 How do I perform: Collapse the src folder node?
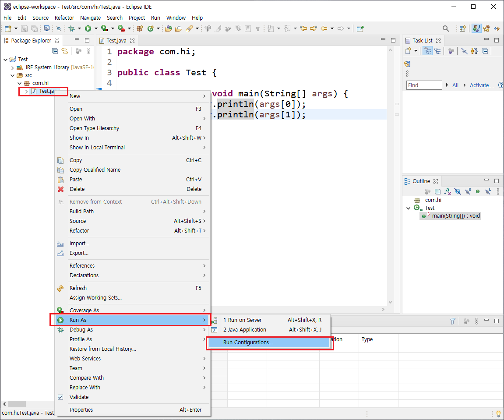pyautogui.click(x=13, y=76)
